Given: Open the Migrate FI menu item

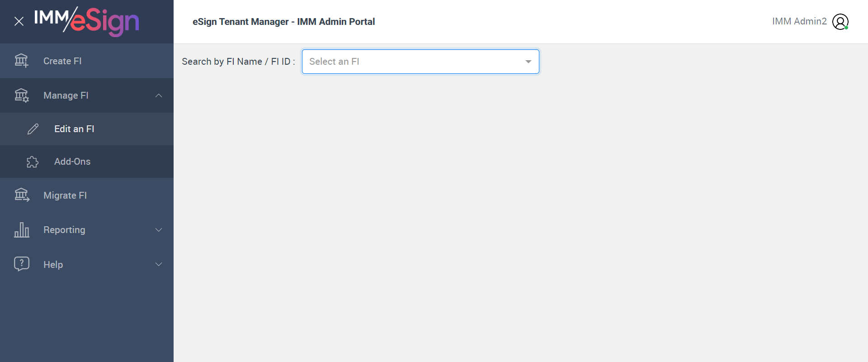Looking at the screenshot, I should click(x=87, y=195).
